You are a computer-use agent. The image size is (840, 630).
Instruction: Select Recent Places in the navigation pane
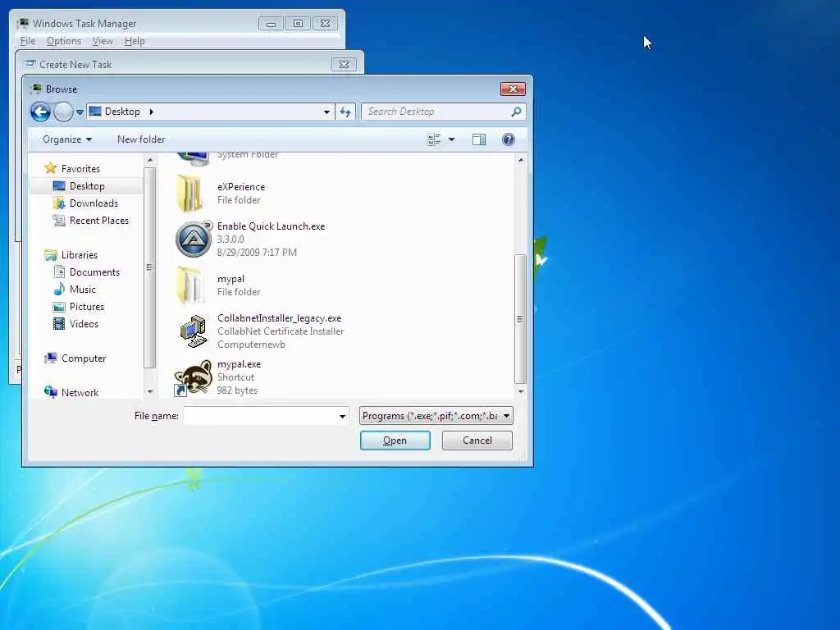click(x=99, y=220)
